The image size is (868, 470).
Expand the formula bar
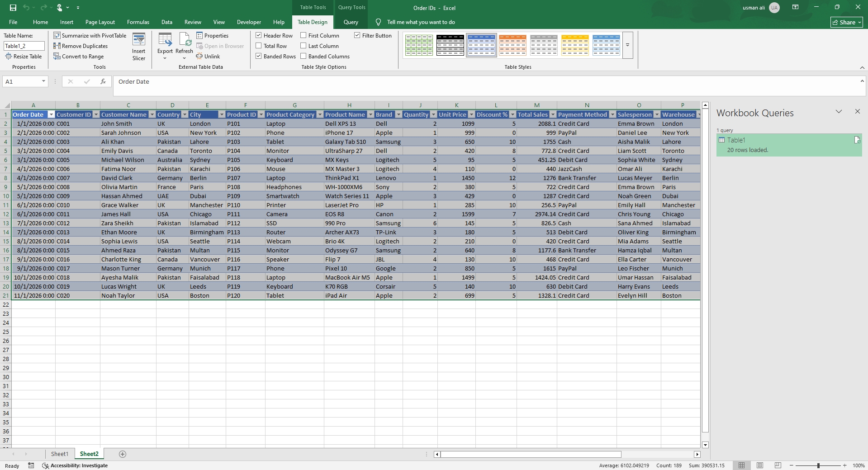tap(862, 81)
